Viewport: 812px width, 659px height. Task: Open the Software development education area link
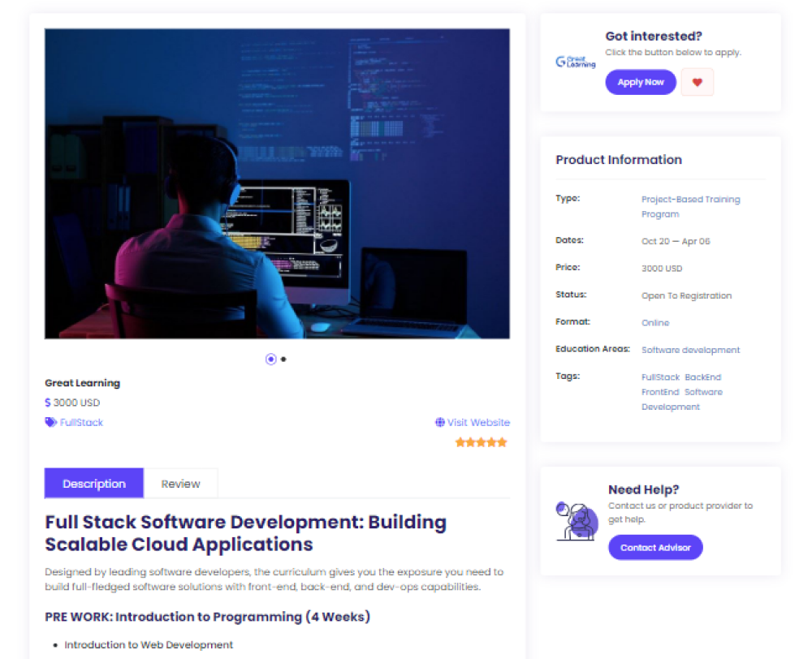coord(690,350)
